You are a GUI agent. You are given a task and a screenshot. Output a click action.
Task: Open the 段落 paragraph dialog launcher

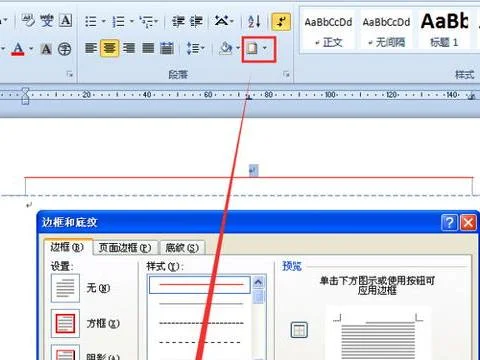coord(286,75)
